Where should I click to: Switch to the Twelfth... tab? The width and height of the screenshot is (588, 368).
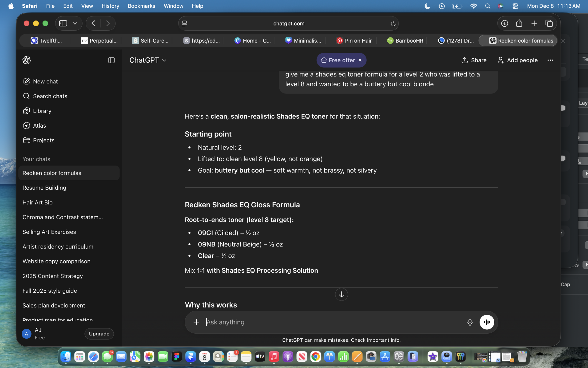[46, 41]
